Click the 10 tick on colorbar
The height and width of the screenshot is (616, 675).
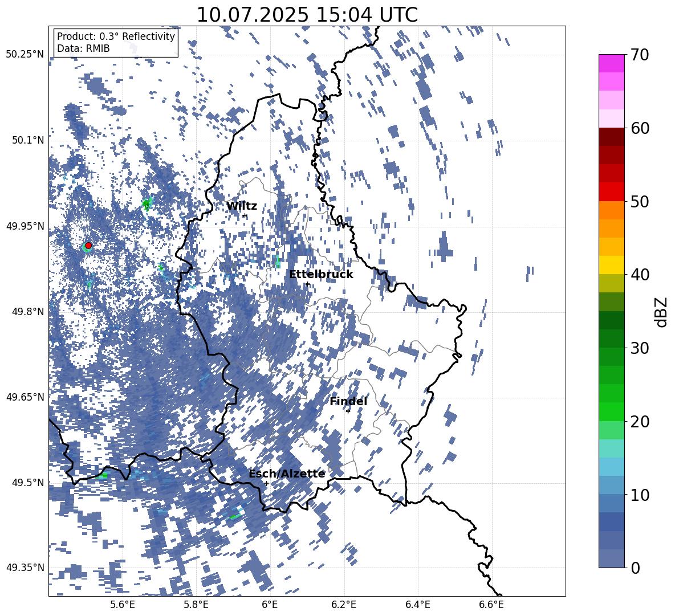coord(640,495)
